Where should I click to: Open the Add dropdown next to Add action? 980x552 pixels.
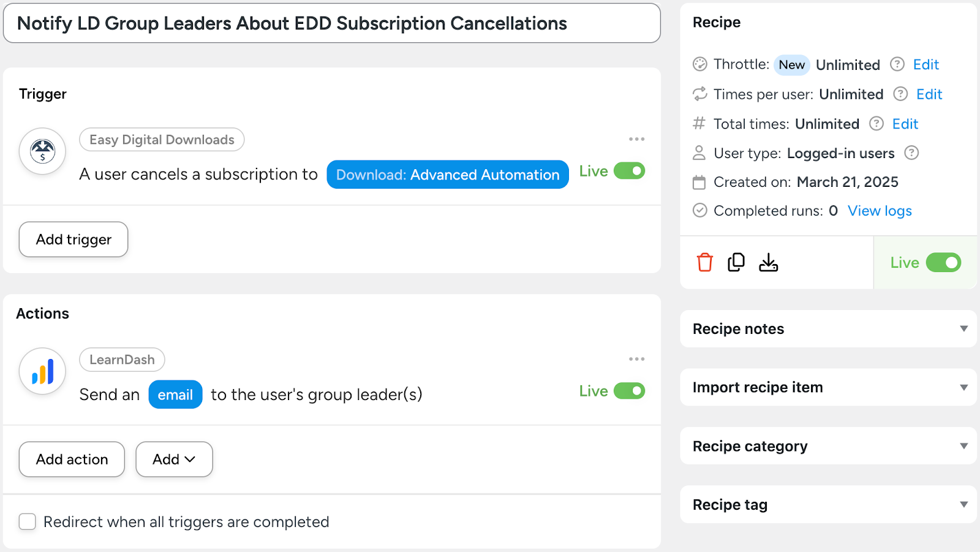tap(174, 459)
